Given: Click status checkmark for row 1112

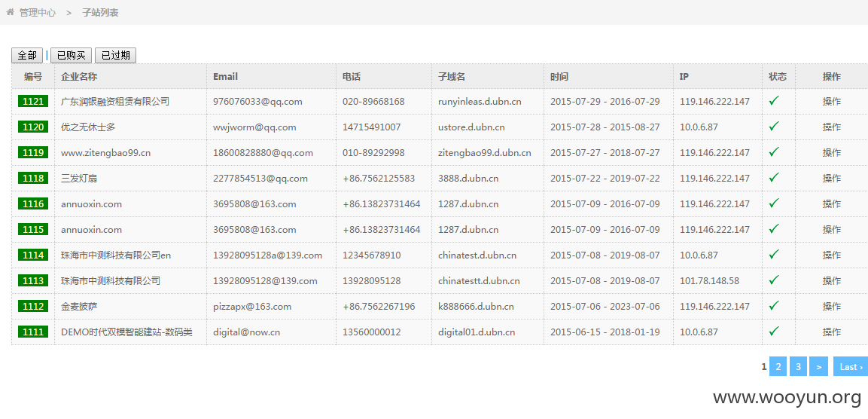Looking at the screenshot, I should coord(774,306).
